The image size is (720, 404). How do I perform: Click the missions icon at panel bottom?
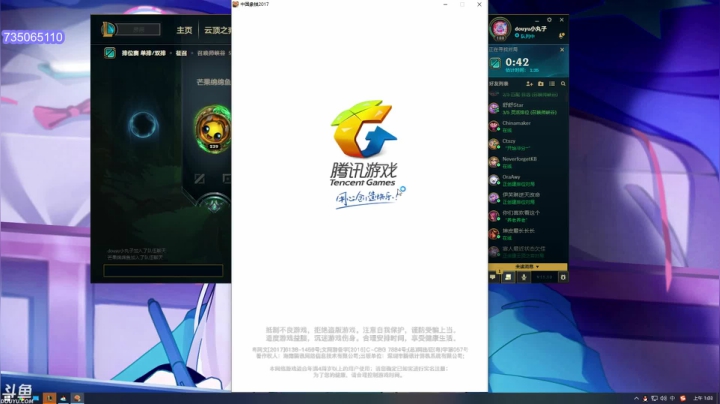[x=508, y=277]
